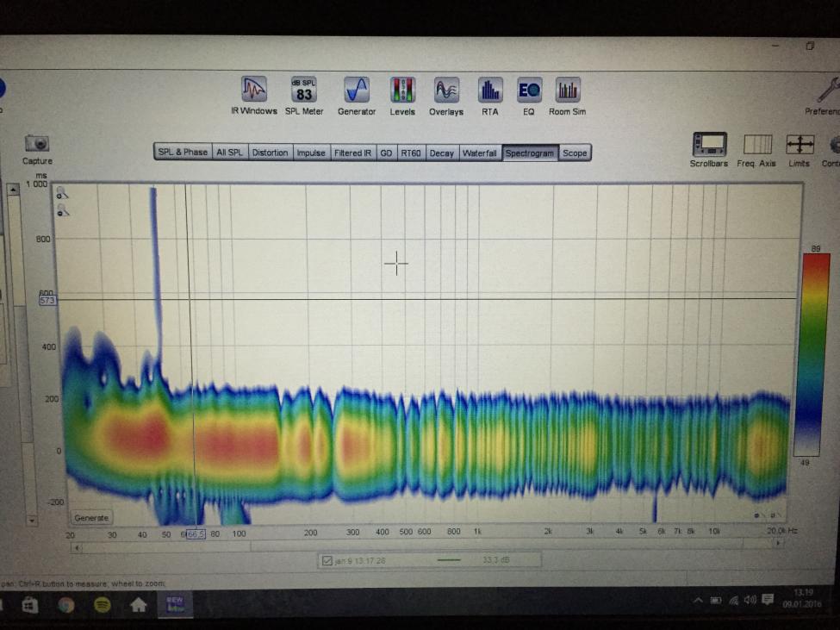
Task: Open the Overlays window
Action: coord(446,96)
